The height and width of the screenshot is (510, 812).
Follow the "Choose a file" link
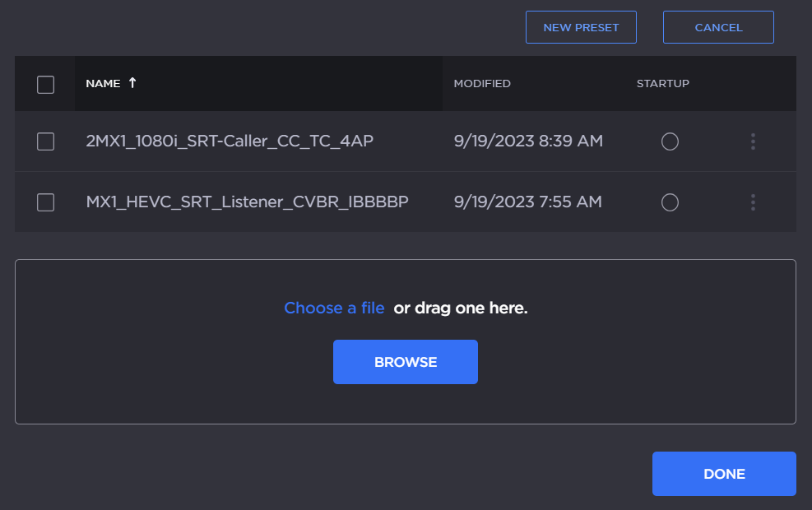334,308
